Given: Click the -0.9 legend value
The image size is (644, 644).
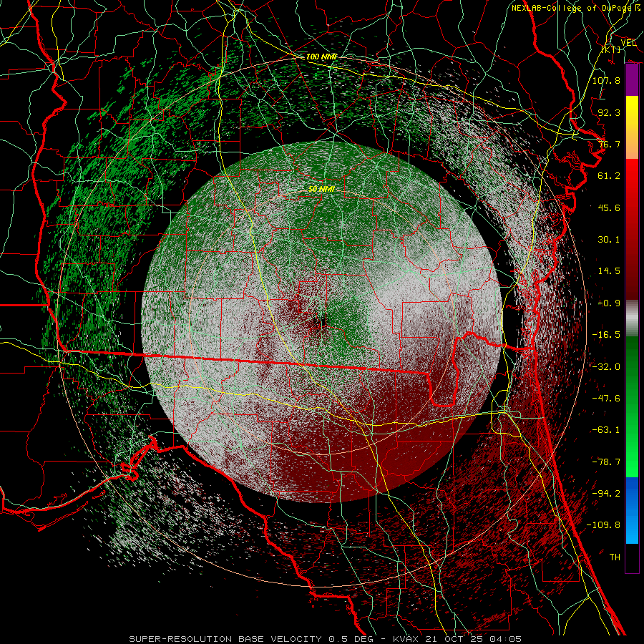Looking at the screenshot, I should 609,303.
